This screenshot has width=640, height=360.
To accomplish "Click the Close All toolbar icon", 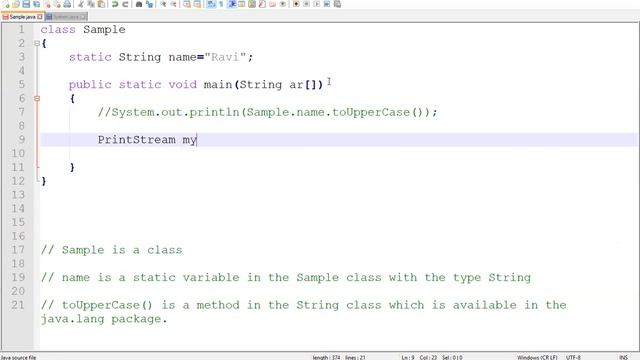I will (57, 4).
